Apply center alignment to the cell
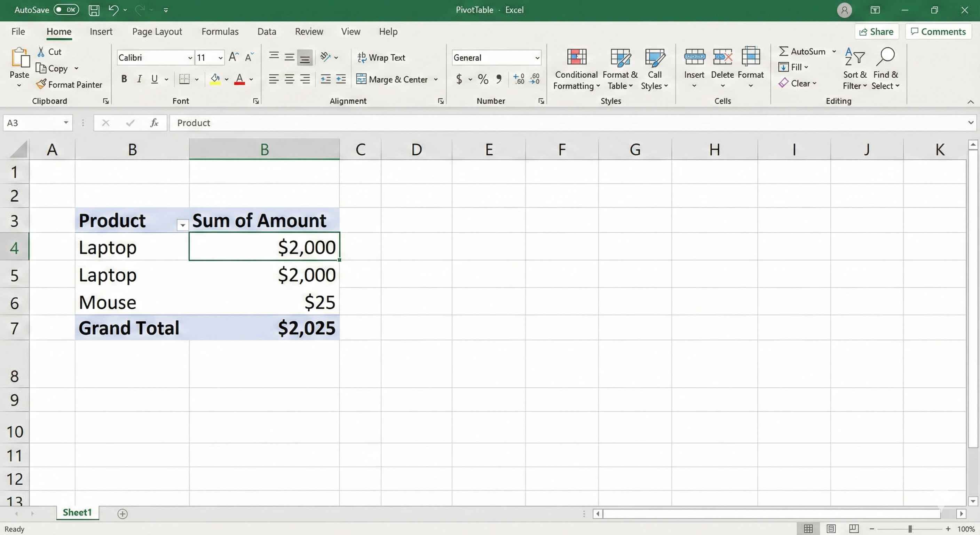Viewport: 980px width, 535px height. (289, 79)
